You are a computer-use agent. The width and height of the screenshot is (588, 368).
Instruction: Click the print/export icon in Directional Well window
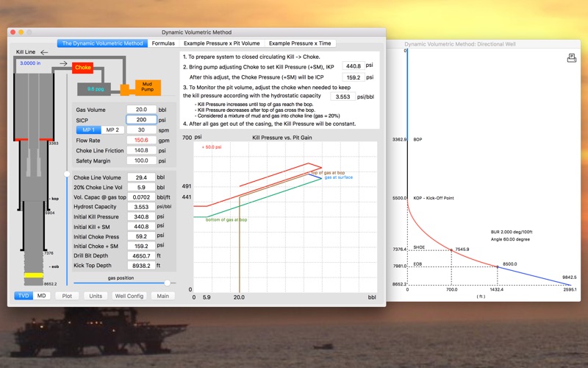click(572, 58)
